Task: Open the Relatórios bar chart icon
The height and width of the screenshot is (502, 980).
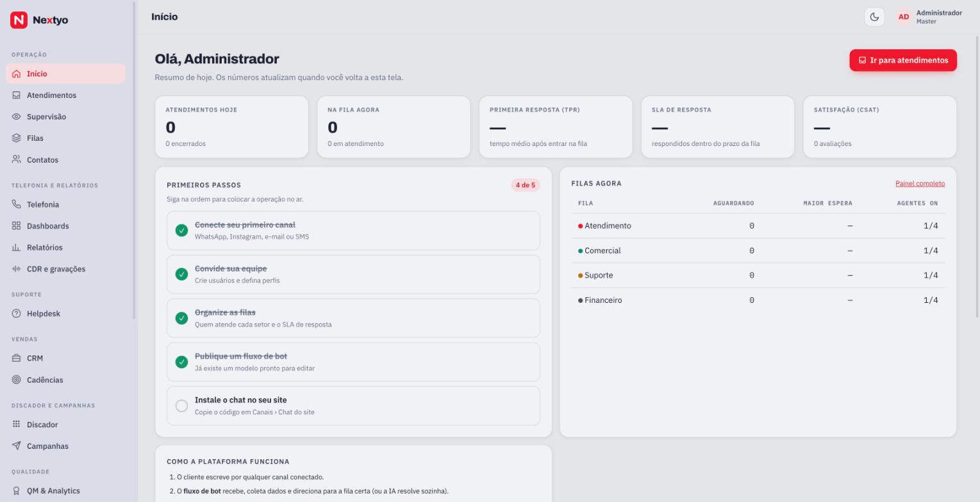Action: 17,247
